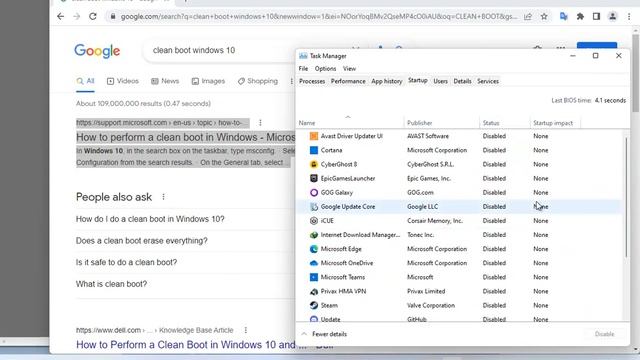The height and width of the screenshot is (360, 640).
Task: Click the Google Update Core icon
Action: (x=313, y=207)
